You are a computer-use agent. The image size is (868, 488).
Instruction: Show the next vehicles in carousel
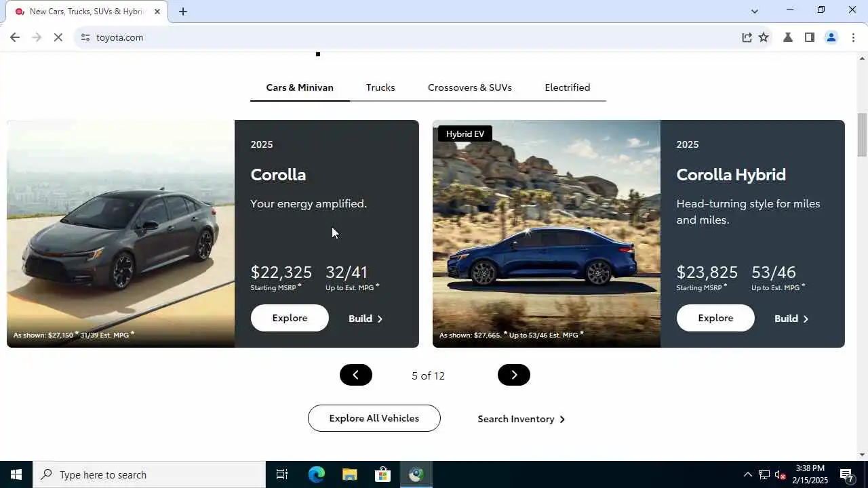coord(514,375)
